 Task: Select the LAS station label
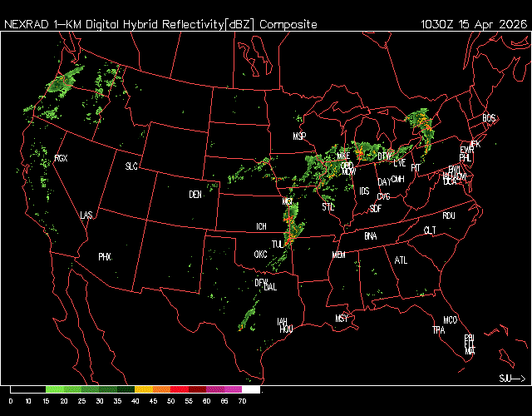click(86, 215)
